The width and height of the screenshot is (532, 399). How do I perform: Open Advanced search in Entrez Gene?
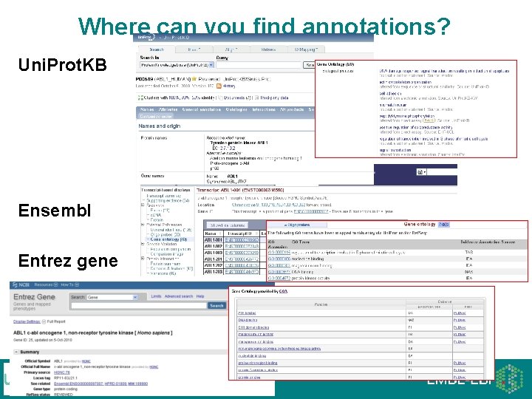179,296
